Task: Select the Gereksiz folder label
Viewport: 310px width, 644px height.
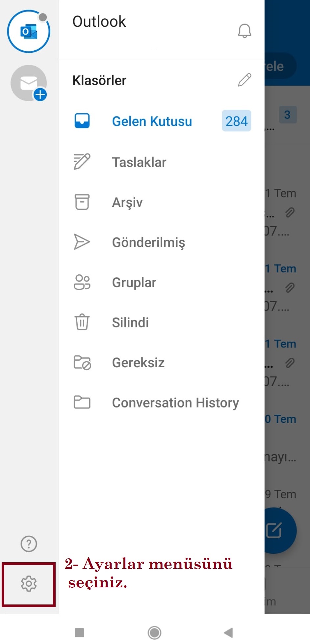Action: tap(138, 363)
